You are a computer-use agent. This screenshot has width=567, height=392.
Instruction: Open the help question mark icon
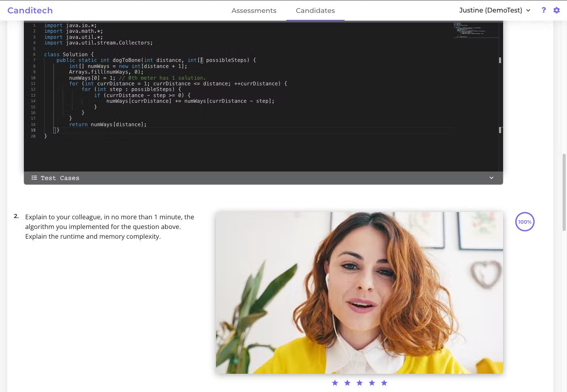(x=544, y=10)
